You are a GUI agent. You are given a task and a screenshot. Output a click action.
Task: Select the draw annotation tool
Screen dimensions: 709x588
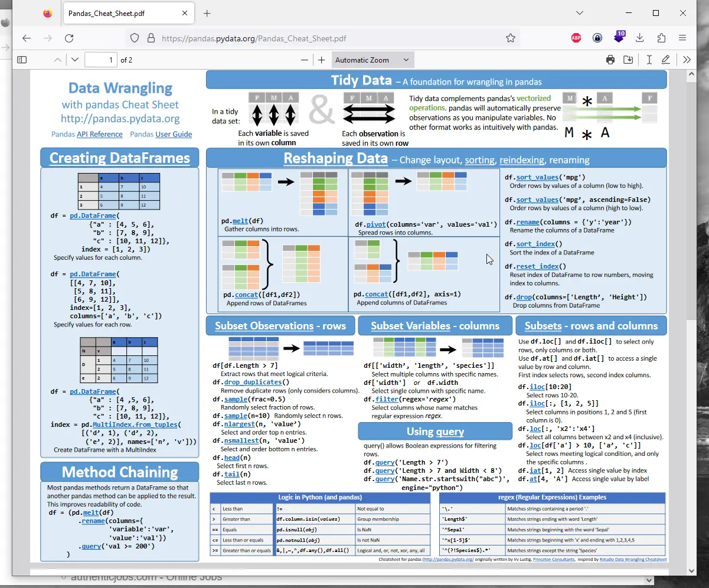[x=666, y=60]
